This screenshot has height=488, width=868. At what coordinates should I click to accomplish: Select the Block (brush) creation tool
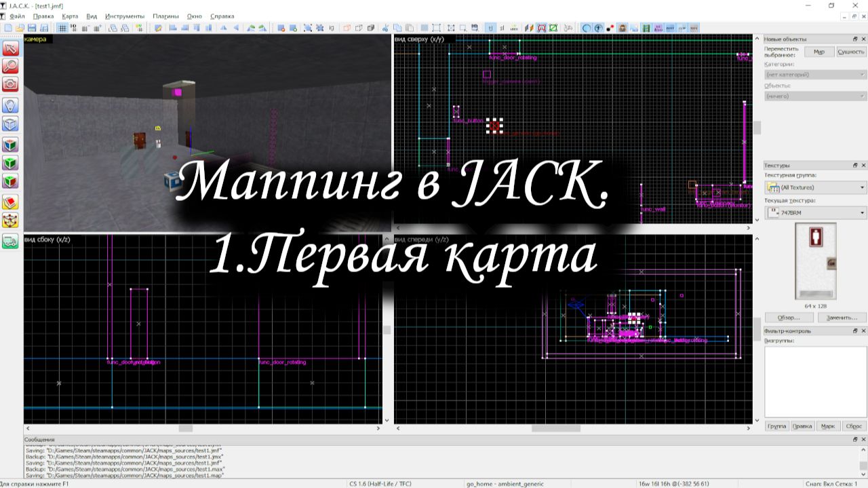(10, 124)
